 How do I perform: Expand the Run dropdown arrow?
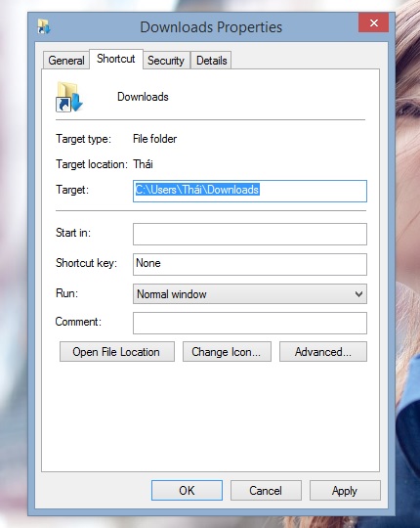point(358,294)
